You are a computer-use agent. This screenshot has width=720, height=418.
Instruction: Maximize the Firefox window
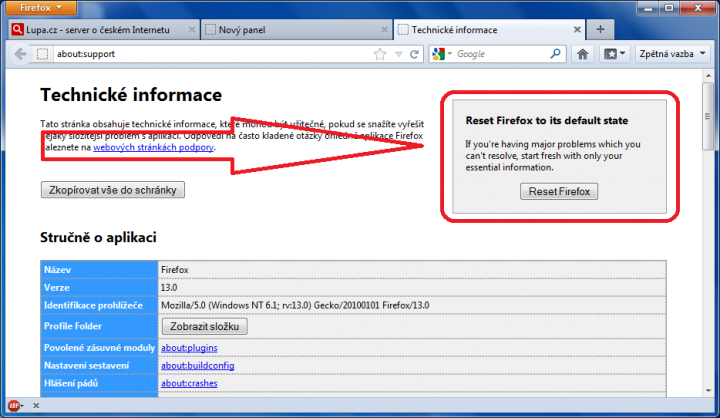point(669,8)
